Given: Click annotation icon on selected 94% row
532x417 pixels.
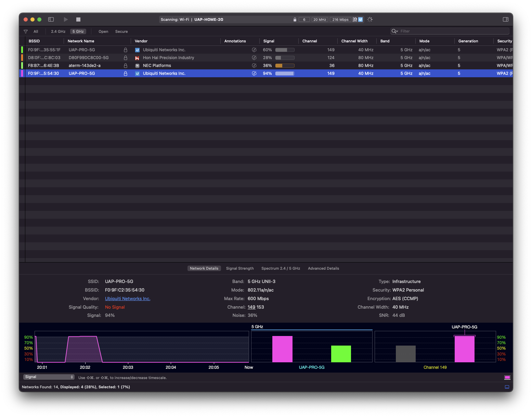Looking at the screenshot, I should (x=254, y=73).
